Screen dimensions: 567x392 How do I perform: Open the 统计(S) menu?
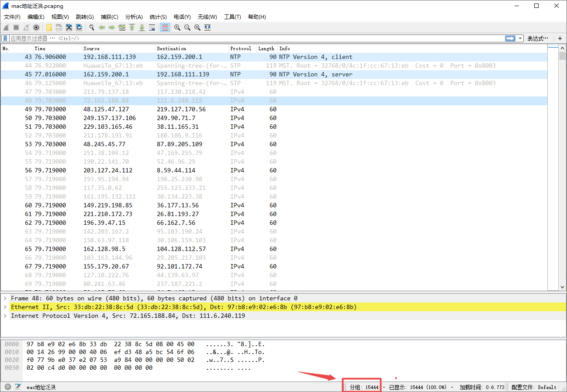158,17
